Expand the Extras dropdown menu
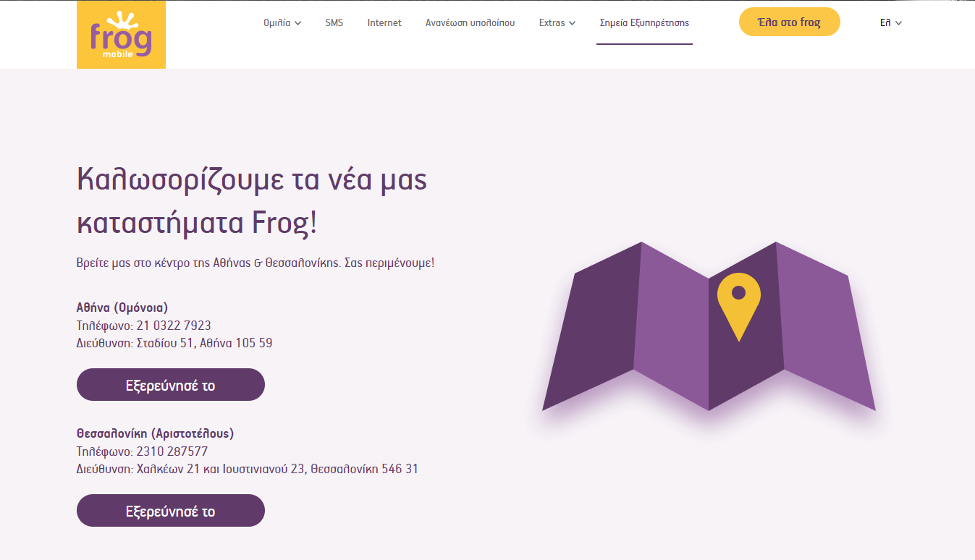This screenshot has width=975, height=560. pyautogui.click(x=557, y=23)
